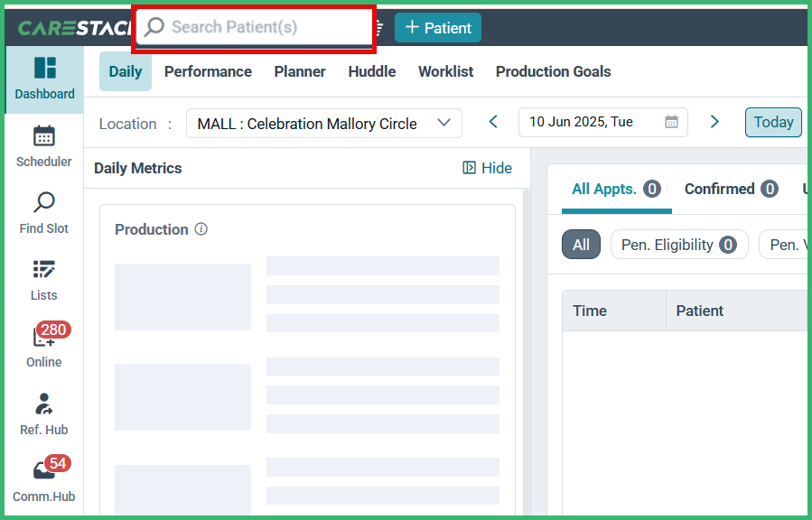812x520 pixels.
Task: Open Comm.Hub showing 54 notifications
Action: point(43,480)
